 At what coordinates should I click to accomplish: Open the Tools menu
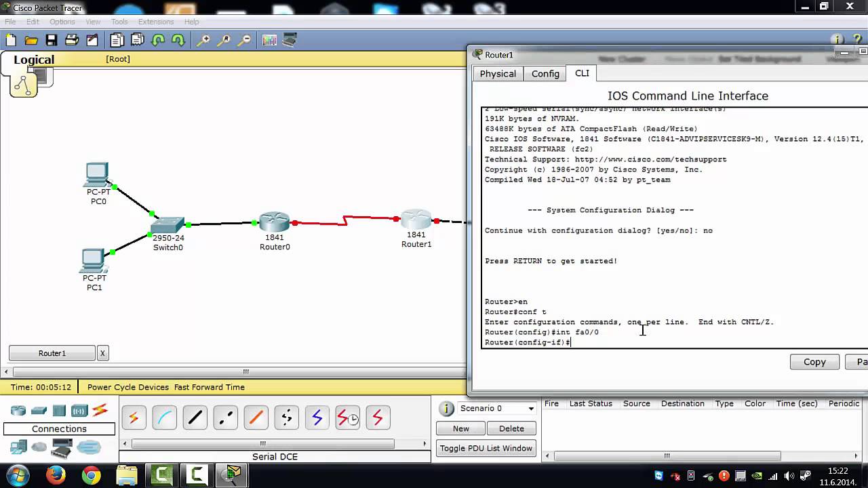[x=119, y=22]
